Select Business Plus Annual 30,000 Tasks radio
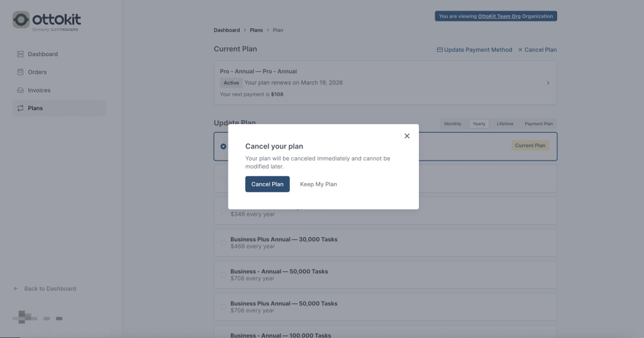The height and width of the screenshot is (338, 644). pos(223,242)
